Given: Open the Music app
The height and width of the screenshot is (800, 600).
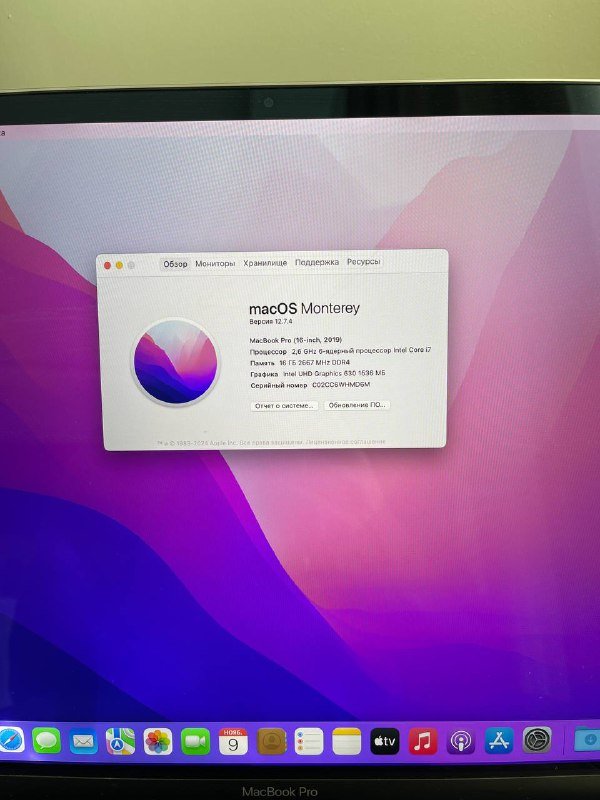Looking at the screenshot, I should click(x=423, y=741).
